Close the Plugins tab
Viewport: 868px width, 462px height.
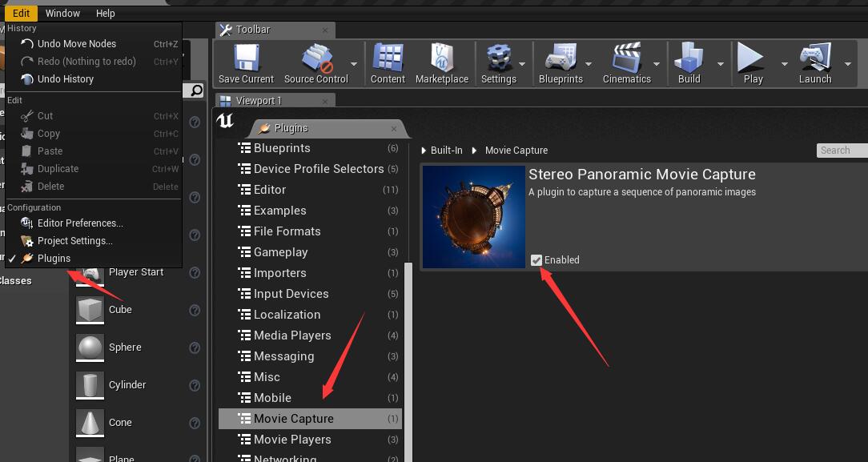[394, 129]
